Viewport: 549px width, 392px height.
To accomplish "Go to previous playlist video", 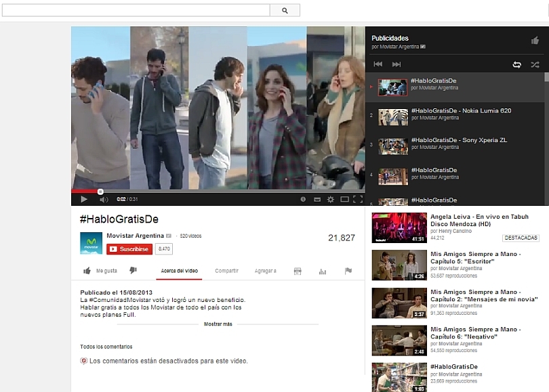I will [378, 64].
